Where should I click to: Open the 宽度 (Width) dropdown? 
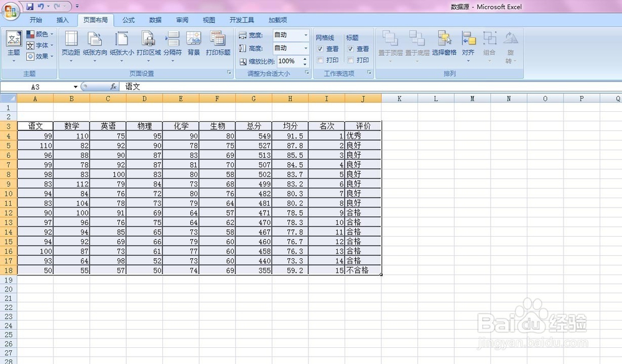(305, 35)
